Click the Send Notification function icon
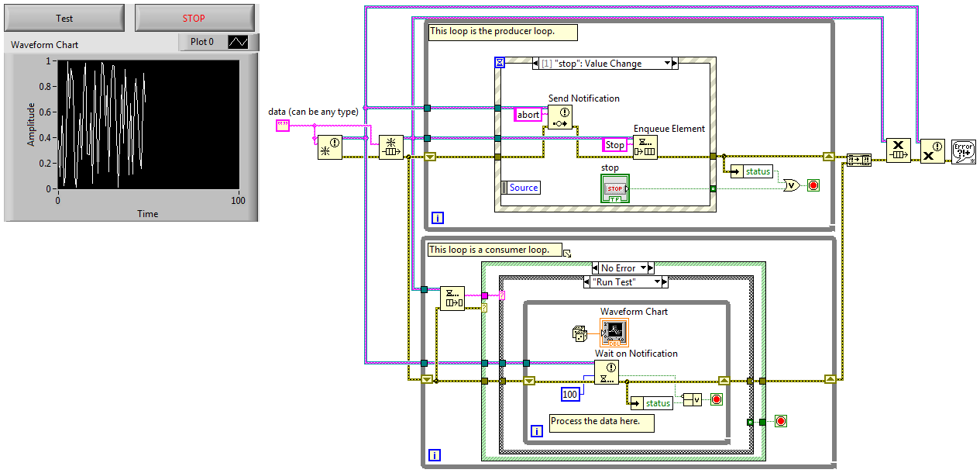980x473 pixels. (559, 117)
